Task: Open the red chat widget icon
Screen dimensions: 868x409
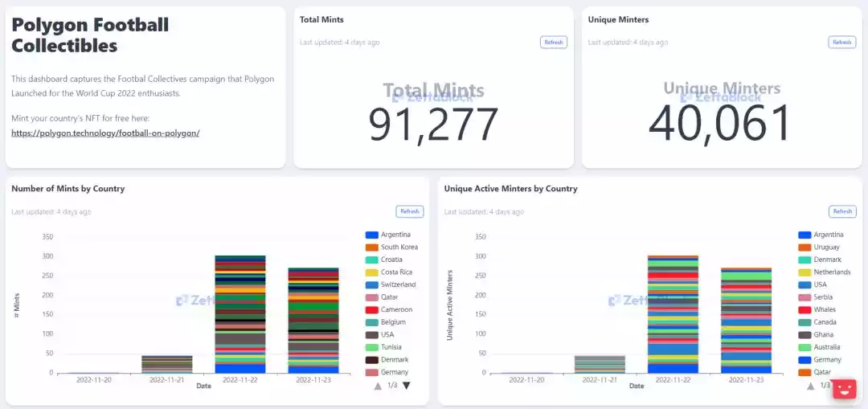Action: tap(844, 390)
